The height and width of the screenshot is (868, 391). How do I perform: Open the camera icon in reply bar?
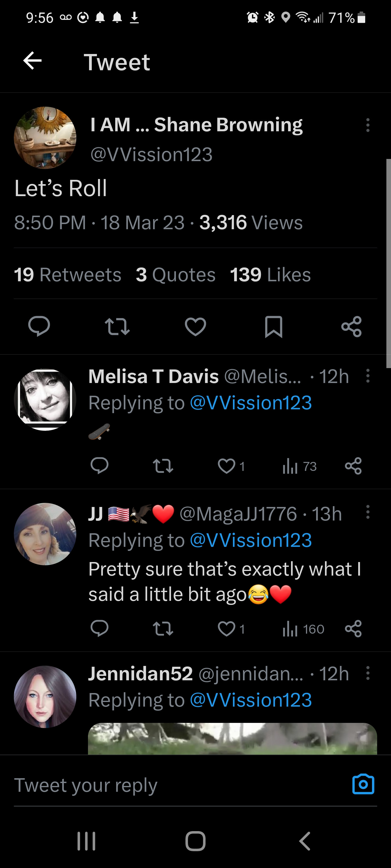tap(363, 784)
